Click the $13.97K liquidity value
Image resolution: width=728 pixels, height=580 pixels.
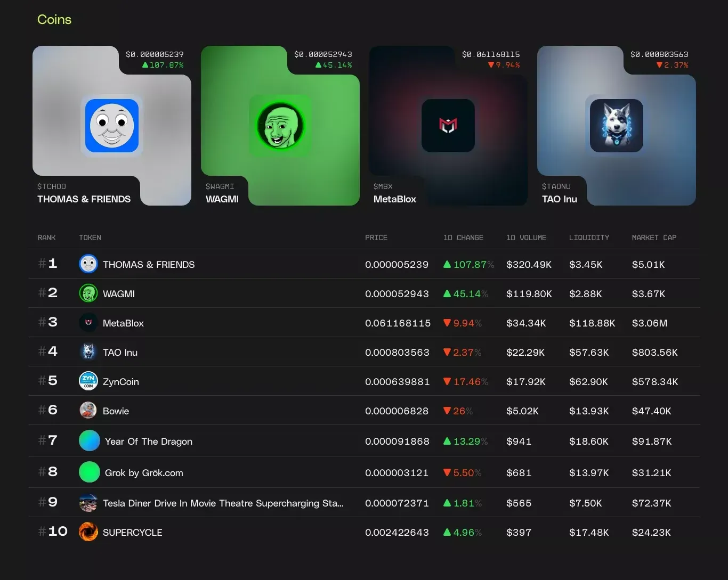589,473
